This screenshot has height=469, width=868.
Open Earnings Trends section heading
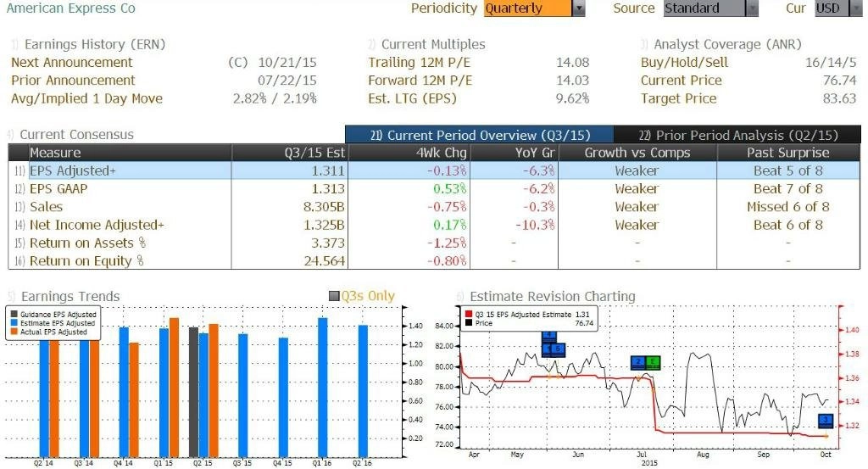70,296
